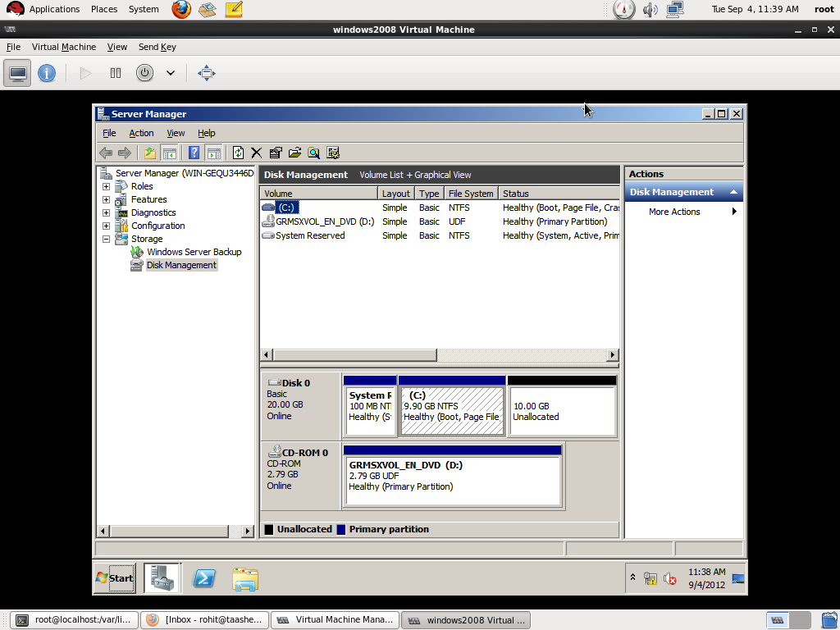The image size is (840, 630).
Task: Open Windows Explorer from the taskbar
Action: pos(245,579)
